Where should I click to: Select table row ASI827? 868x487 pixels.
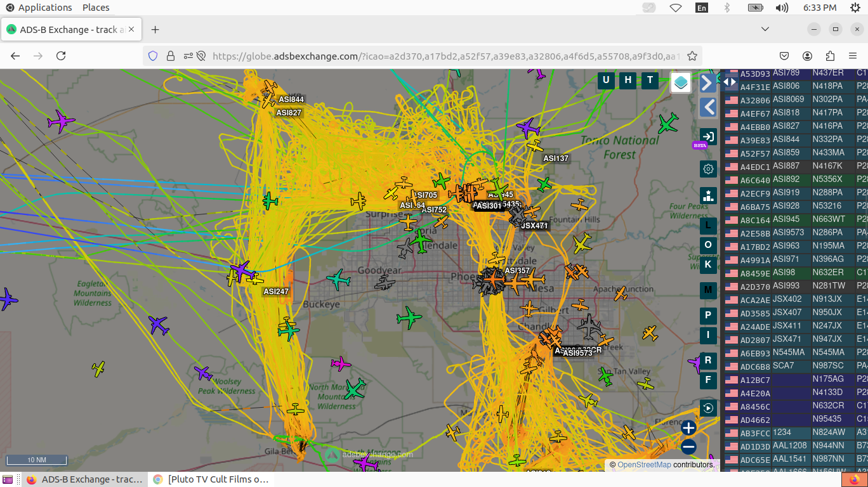coord(796,126)
